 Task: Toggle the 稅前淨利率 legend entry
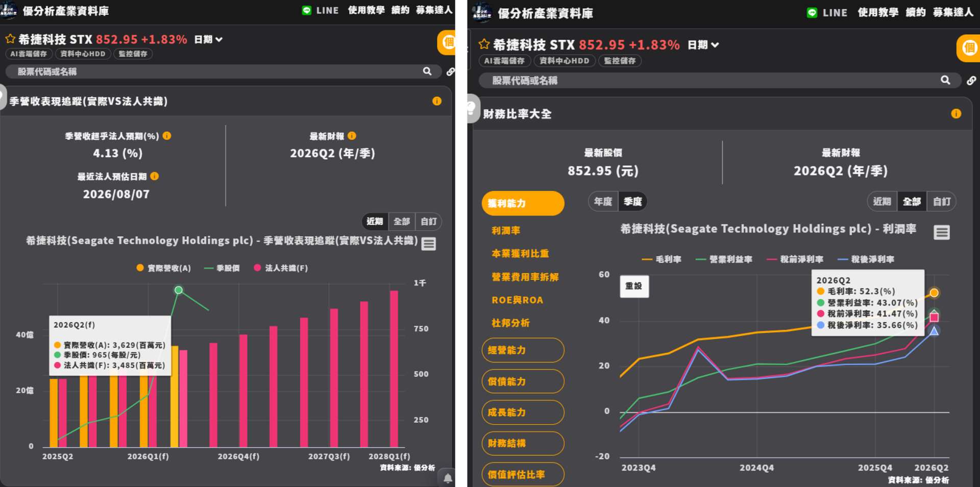click(795, 259)
